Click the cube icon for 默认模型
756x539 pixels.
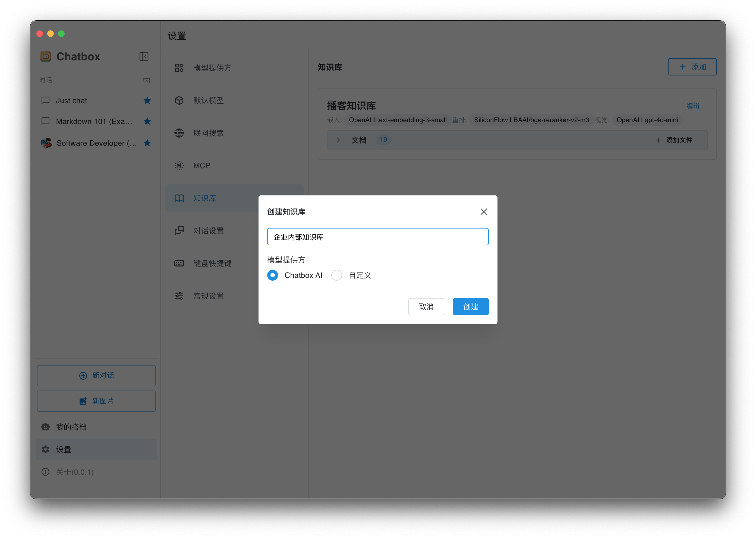(179, 101)
